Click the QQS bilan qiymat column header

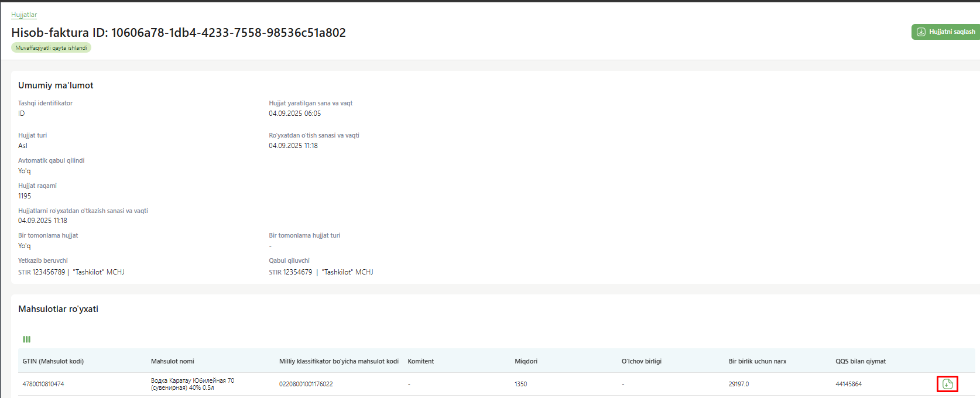coord(860,361)
